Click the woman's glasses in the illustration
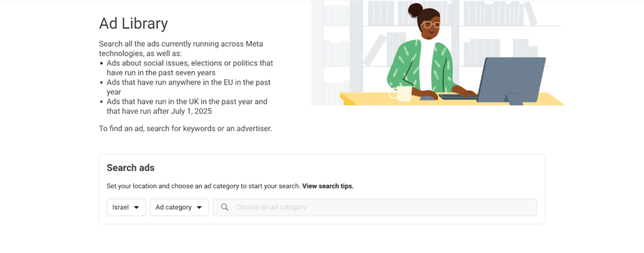644x253 pixels. pyautogui.click(x=431, y=25)
